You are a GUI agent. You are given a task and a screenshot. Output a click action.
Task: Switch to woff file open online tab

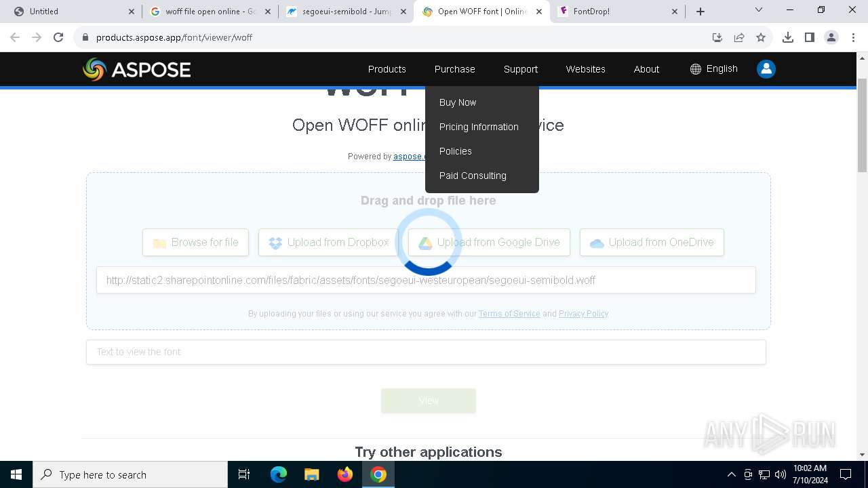click(210, 12)
